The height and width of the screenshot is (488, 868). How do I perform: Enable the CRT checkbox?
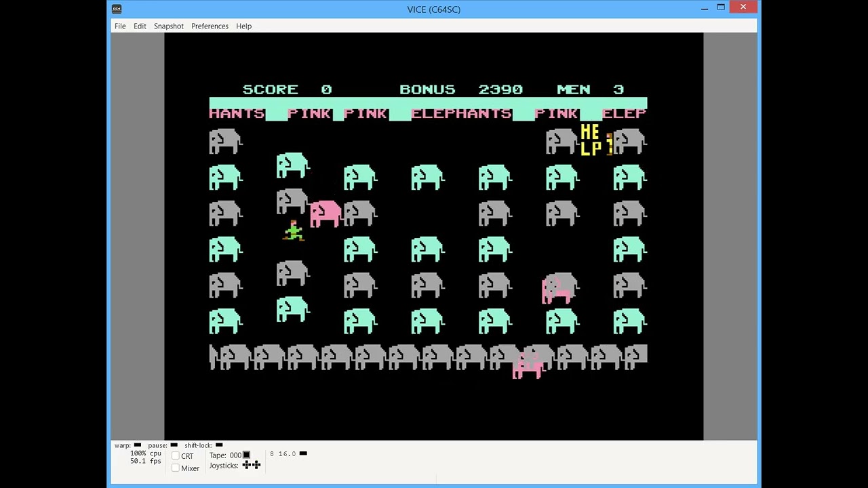(176, 456)
